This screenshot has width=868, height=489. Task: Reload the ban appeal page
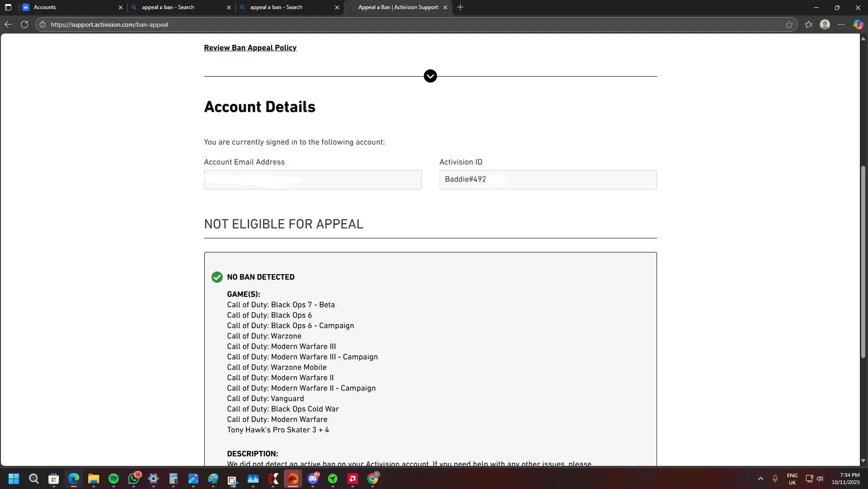click(x=24, y=24)
